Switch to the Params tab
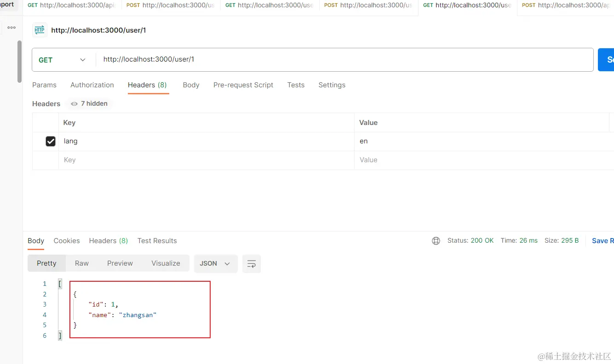 click(x=44, y=85)
